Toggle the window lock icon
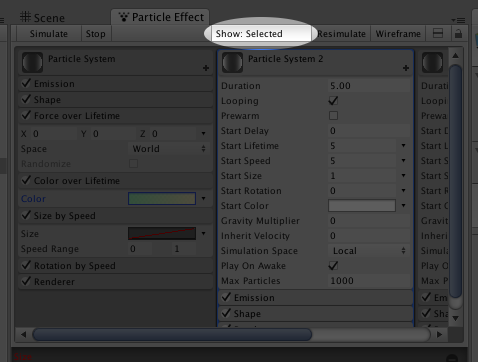 point(458,33)
